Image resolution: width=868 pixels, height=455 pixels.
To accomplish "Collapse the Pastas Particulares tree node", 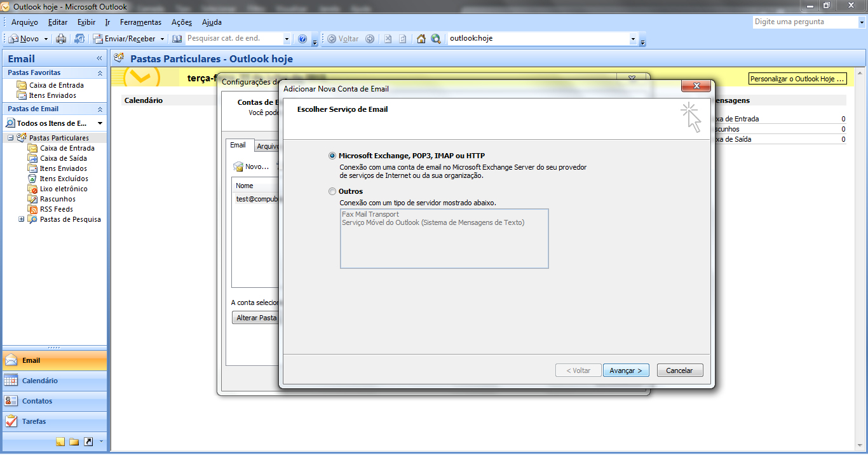I will (11, 138).
